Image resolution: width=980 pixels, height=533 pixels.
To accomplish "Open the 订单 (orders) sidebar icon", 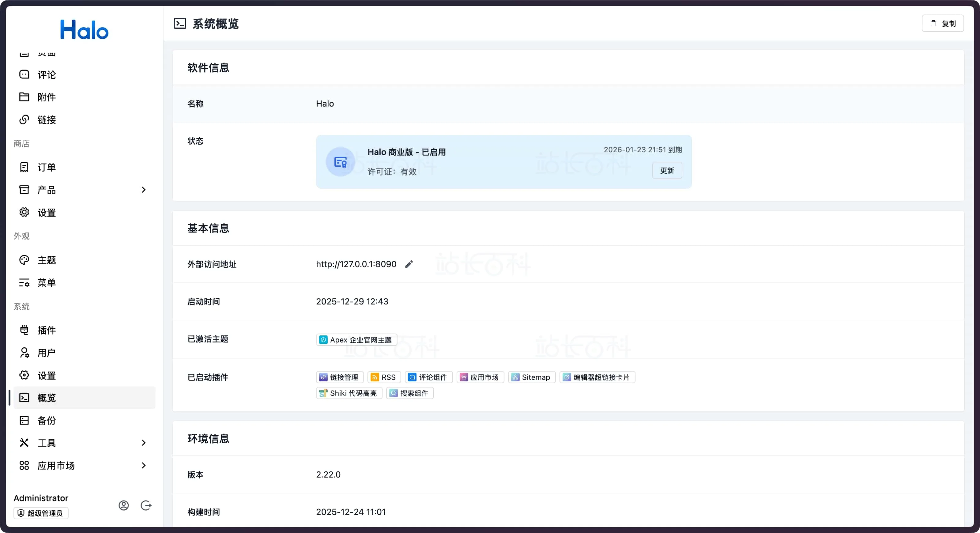I will click(24, 167).
